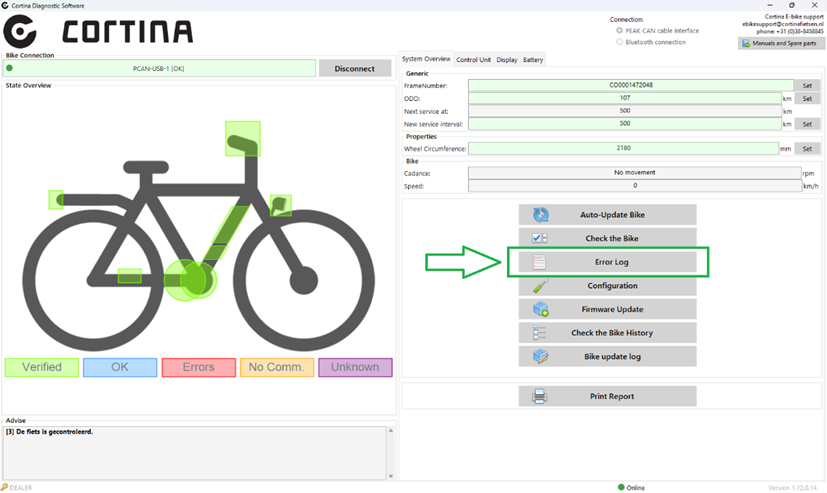The height and width of the screenshot is (493, 827).
Task: Click the Auto-Update Bike refresh icon
Action: [x=541, y=215]
